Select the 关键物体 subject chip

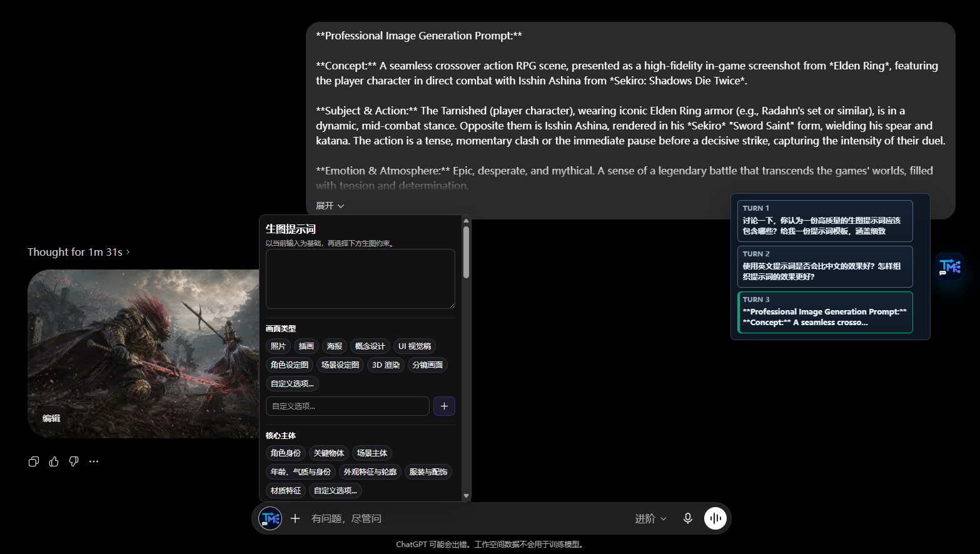pyautogui.click(x=329, y=453)
